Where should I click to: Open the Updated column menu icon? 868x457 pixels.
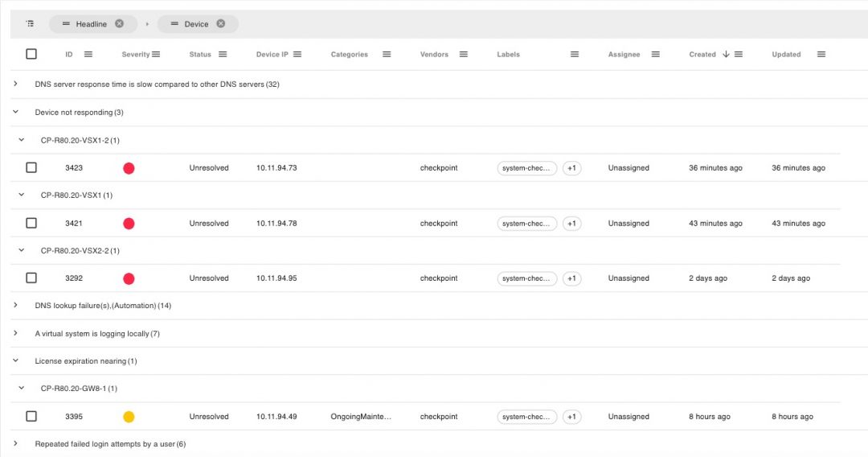821,54
